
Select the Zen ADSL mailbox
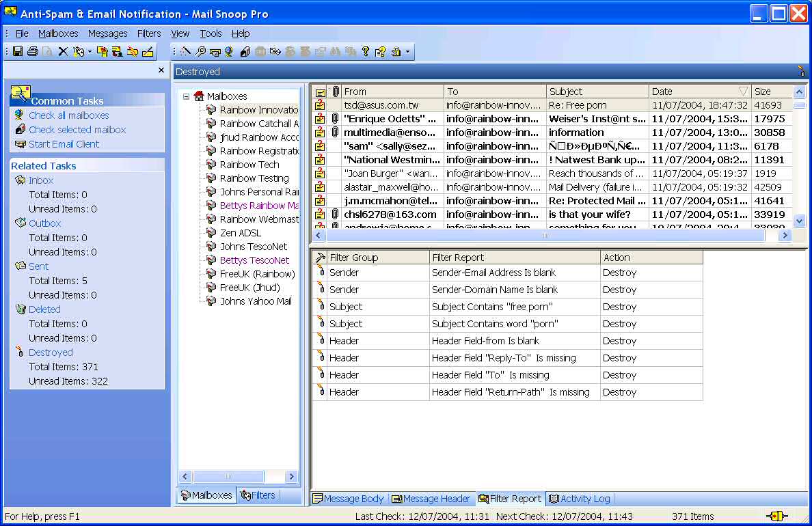coord(241,233)
